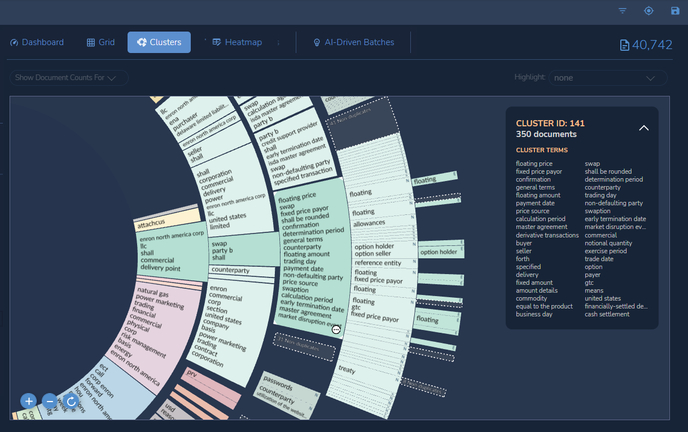Click the ellipsis on floating price cluster

(x=336, y=329)
